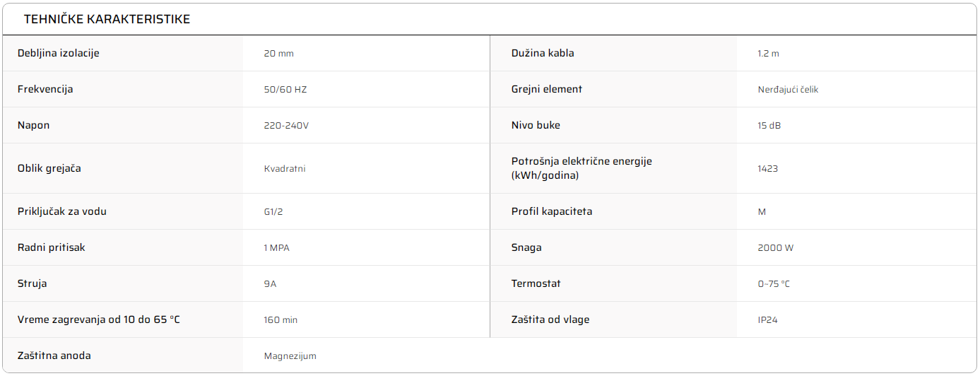Click the 1 MPA pressure value
980x376 pixels.
coord(277,248)
